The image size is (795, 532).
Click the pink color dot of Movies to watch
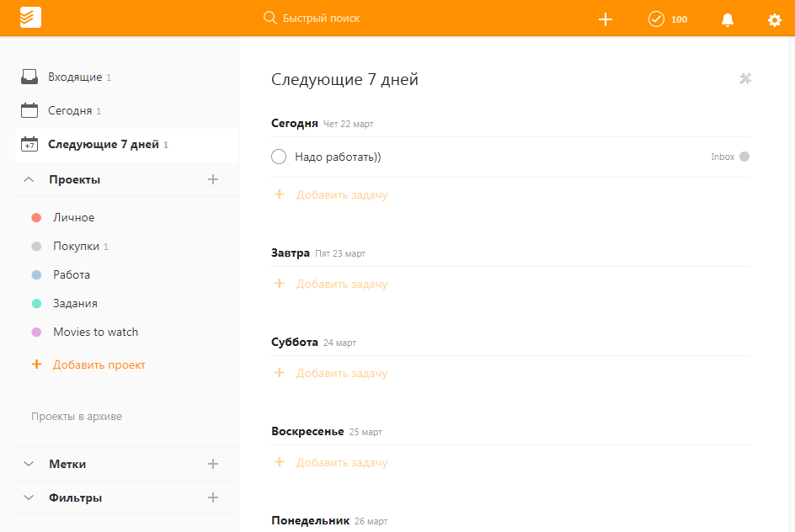(x=35, y=332)
